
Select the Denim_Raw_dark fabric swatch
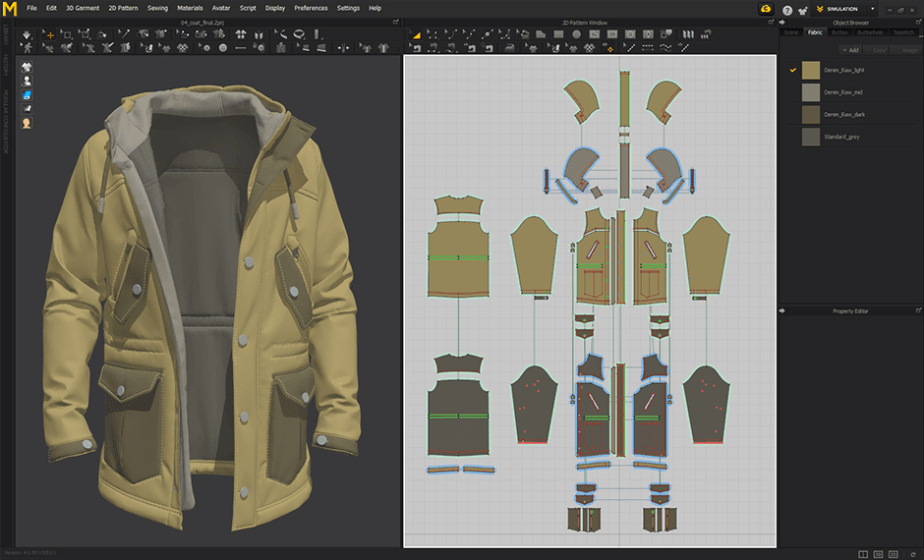[x=810, y=115]
